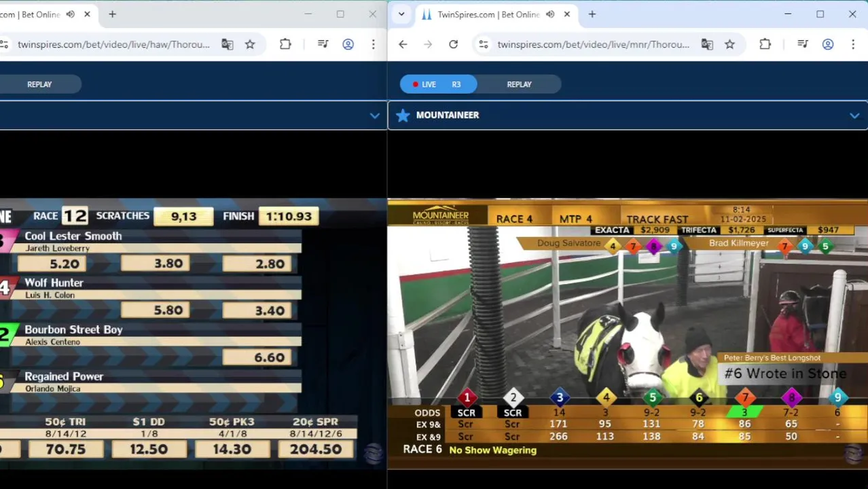Image resolution: width=868 pixels, height=489 pixels.
Task: Mute the left TwinSpires tab audio
Action: click(71, 14)
